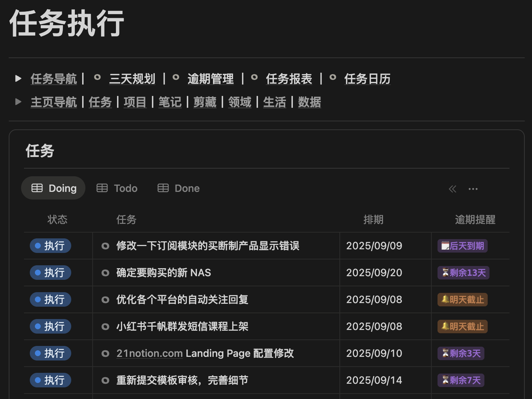The width and height of the screenshot is (532, 399).
Task: Open the 逾期管理 link
Action: [x=210, y=79]
